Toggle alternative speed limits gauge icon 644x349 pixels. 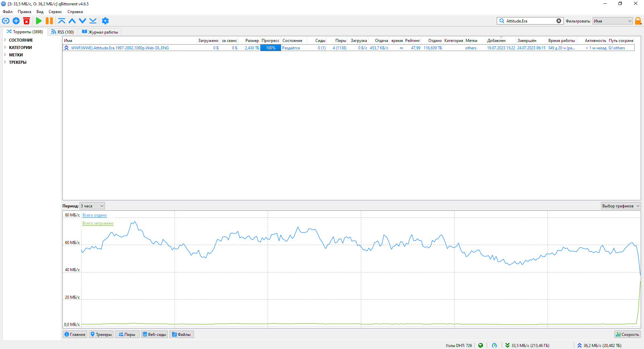tap(494, 345)
